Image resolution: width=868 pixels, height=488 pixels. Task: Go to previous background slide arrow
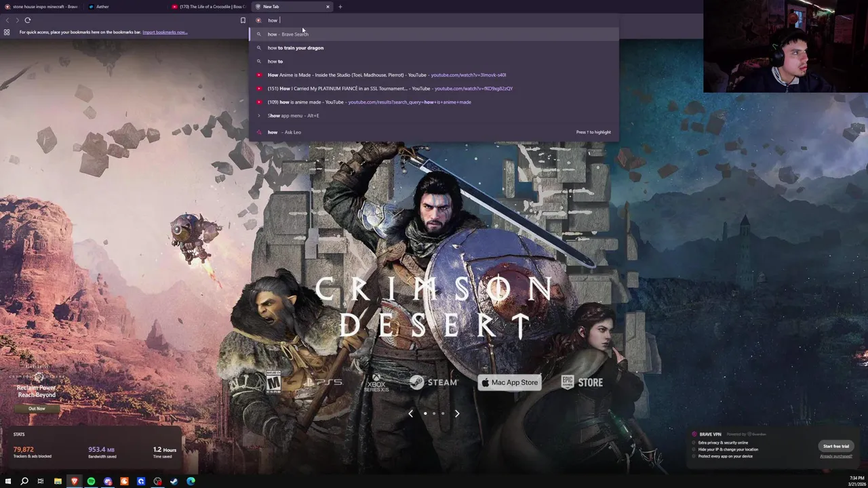coord(410,413)
